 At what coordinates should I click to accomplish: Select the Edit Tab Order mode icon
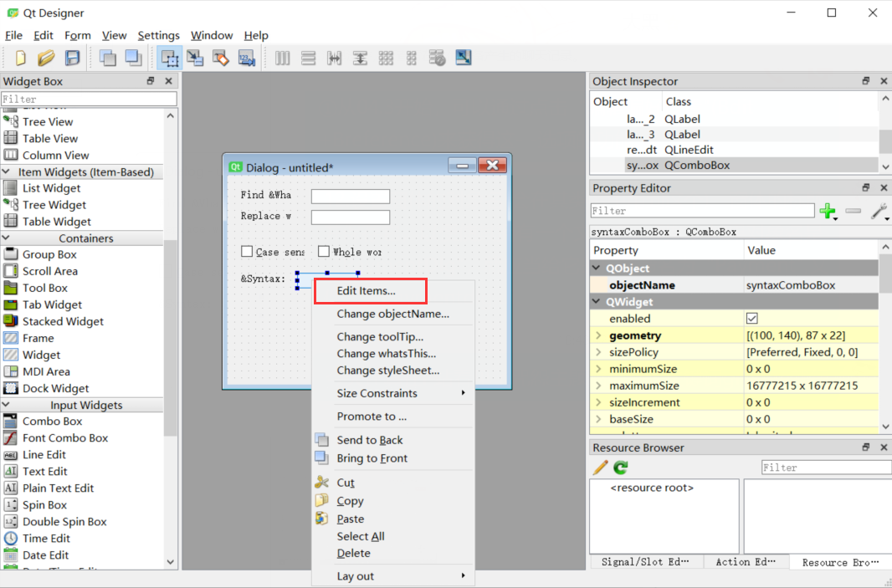246,58
